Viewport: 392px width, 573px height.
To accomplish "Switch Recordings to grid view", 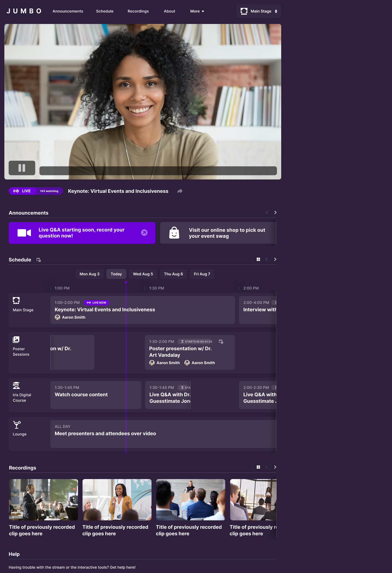I will coord(258,467).
